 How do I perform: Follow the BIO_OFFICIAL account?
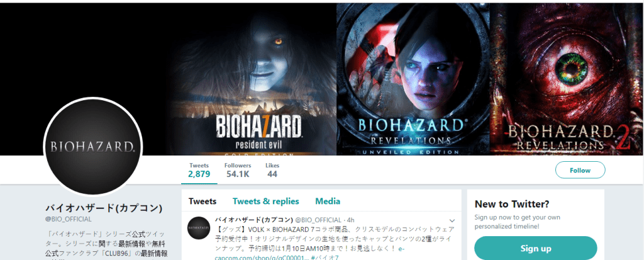[580, 170]
